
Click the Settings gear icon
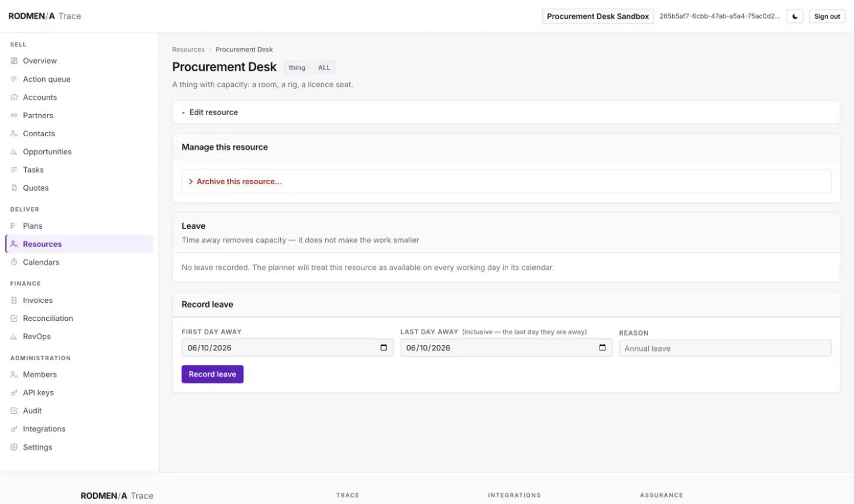click(x=14, y=447)
